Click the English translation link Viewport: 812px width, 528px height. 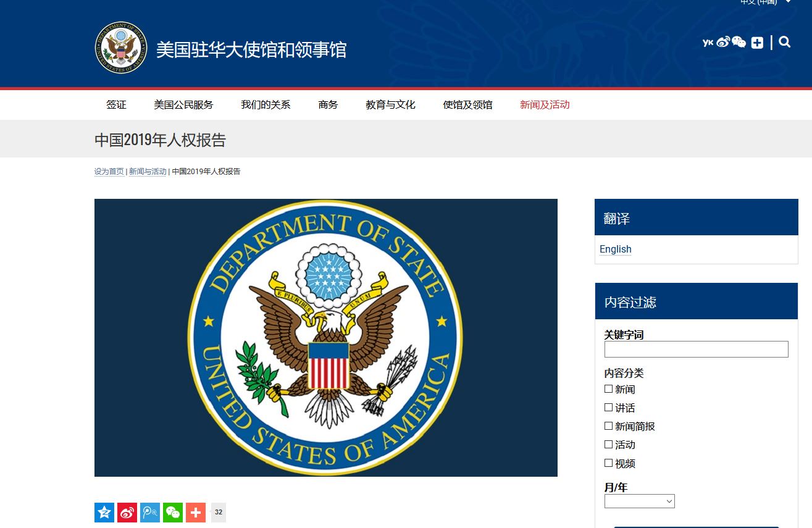coord(615,249)
